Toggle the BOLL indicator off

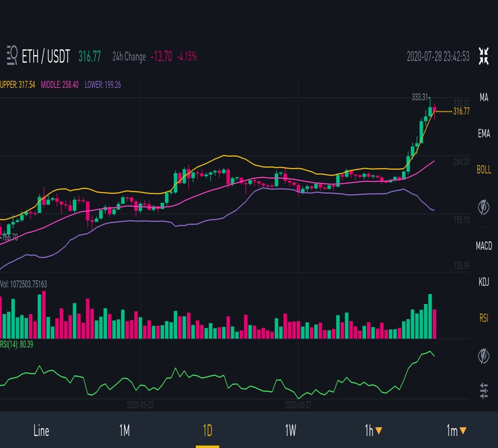484,169
